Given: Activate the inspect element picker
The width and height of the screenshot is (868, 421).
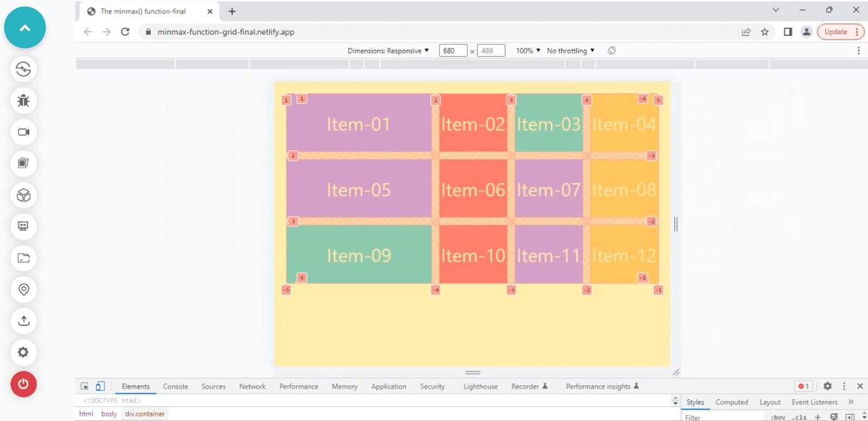Looking at the screenshot, I should 85,386.
